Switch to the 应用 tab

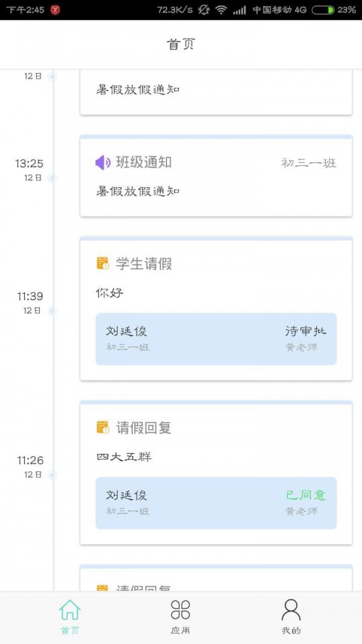click(x=181, y=617)
